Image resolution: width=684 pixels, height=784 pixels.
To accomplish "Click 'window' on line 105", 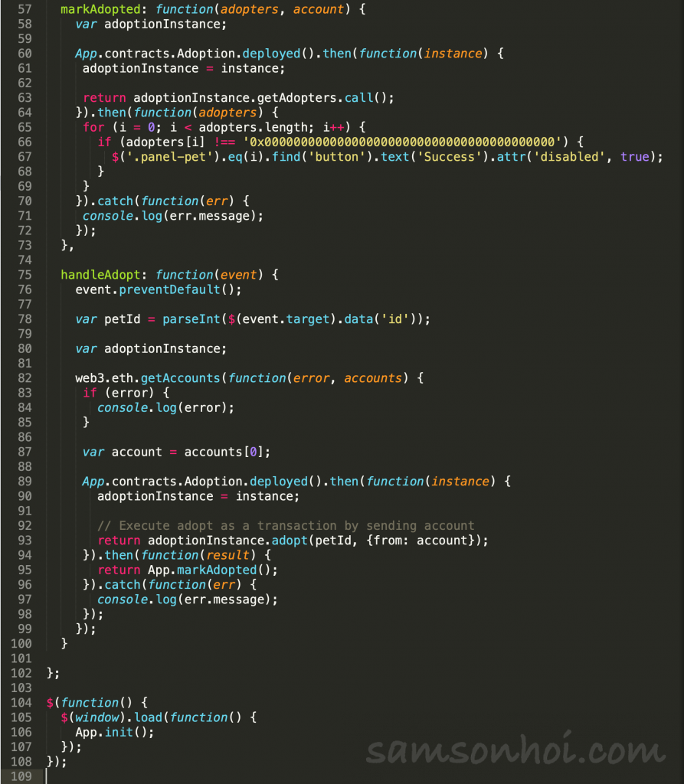I will pos(97,717).
